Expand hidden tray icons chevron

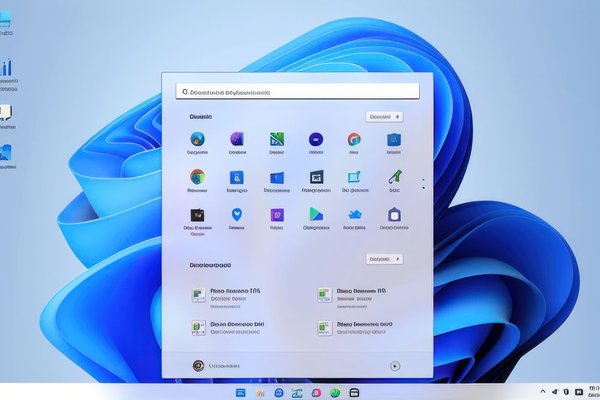pyautogui.click(x=543, y=391)
